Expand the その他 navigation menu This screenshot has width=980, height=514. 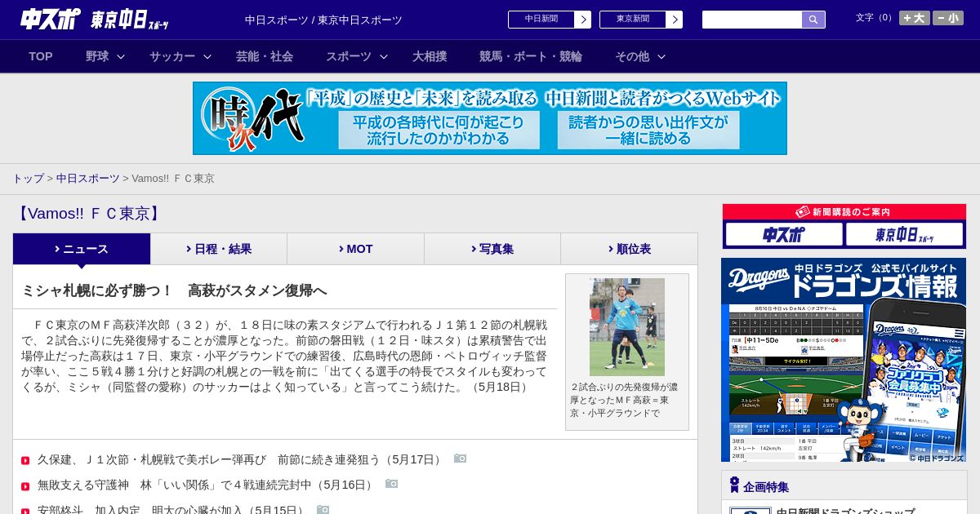click(x=640, y=56)
